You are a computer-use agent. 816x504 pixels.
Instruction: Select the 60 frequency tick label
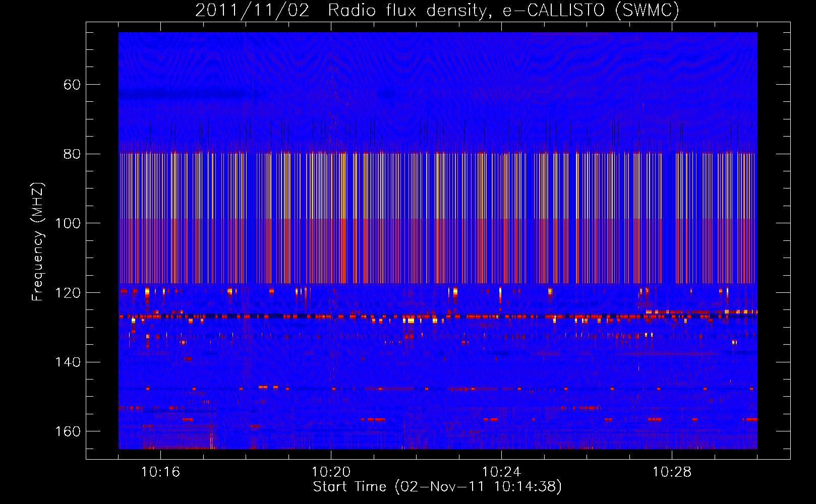[72, 85]
